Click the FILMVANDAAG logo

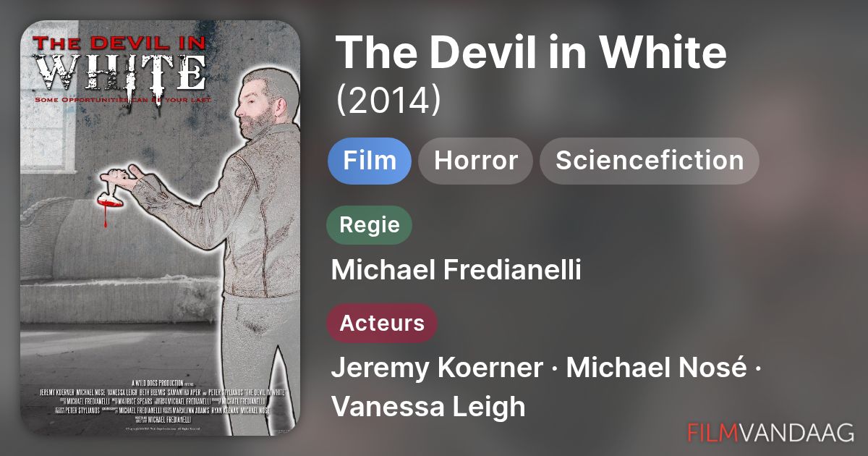click(x=771, y=432)
